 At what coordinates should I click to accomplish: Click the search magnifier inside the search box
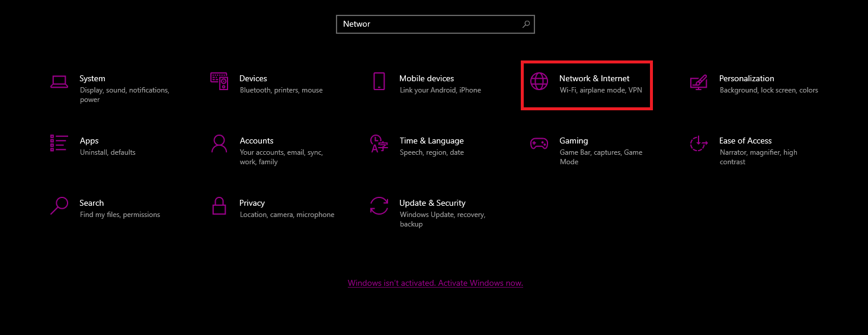click(x=526, y=24)
